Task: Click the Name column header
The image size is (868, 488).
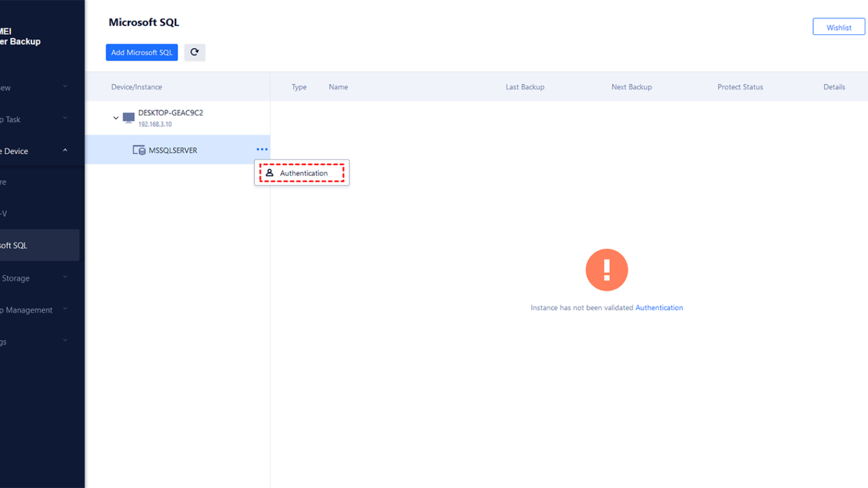Action: coord(338,87)
